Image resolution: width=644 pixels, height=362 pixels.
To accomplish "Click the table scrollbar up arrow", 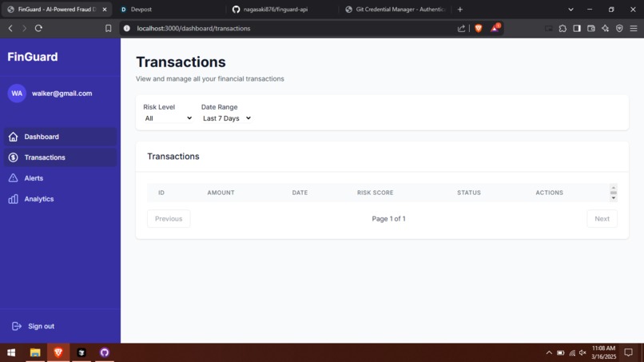I will [x=614, y=187].
